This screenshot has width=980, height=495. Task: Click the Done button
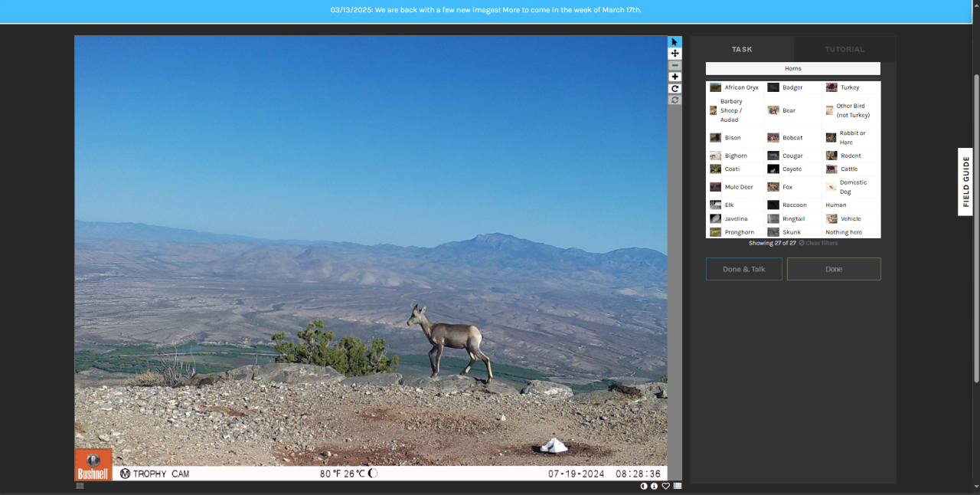point(834,269)
